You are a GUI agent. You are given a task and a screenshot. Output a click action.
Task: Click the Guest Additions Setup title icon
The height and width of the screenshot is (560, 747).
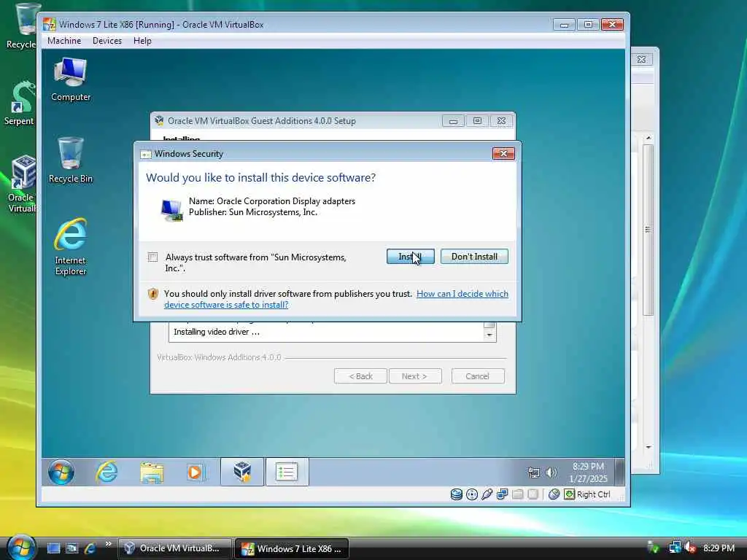[159, 121]
